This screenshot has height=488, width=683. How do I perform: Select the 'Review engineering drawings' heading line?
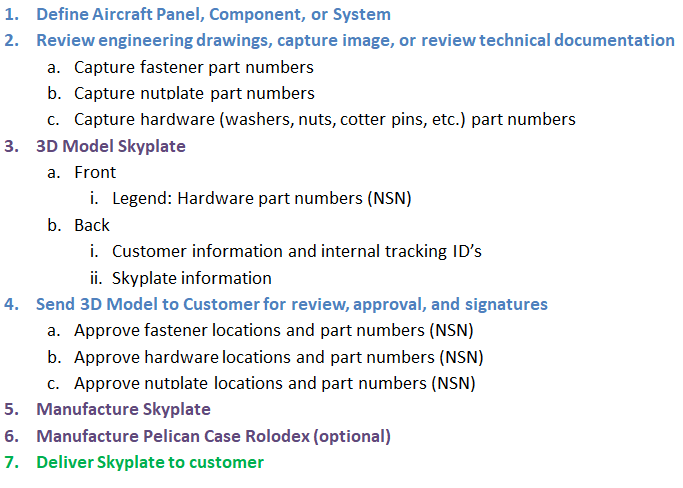click(355, 41)
